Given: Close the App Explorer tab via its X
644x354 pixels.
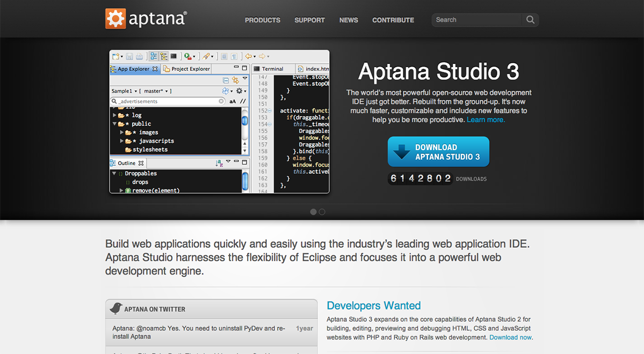Looking at the screenshot, I should [x=155, y=69].
